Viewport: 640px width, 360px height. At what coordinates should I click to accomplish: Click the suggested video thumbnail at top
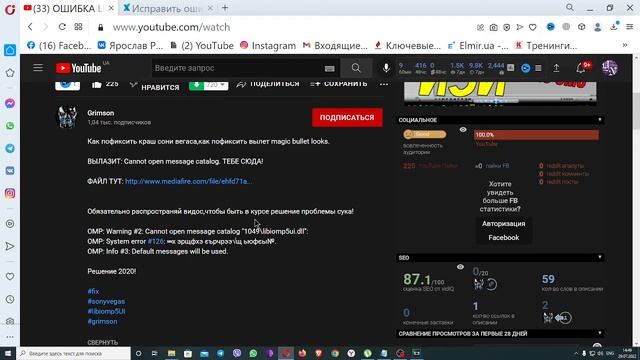pos(500,93)
